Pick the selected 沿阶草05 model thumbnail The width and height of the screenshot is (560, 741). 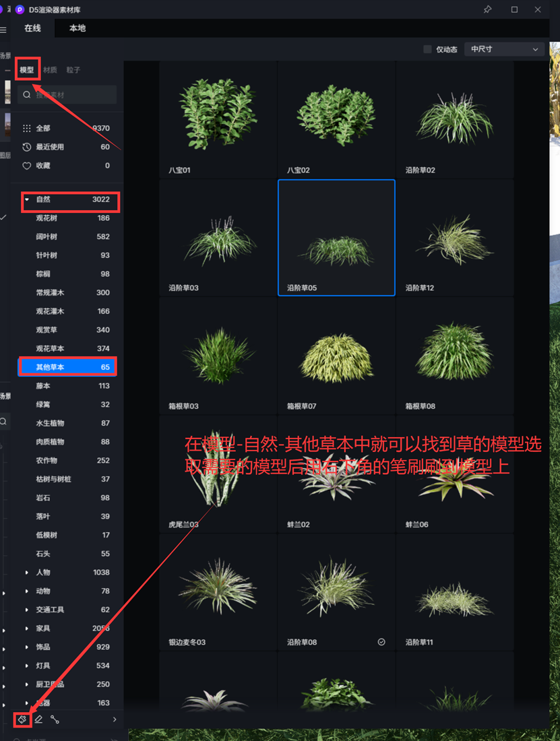[x=336, y=238]
